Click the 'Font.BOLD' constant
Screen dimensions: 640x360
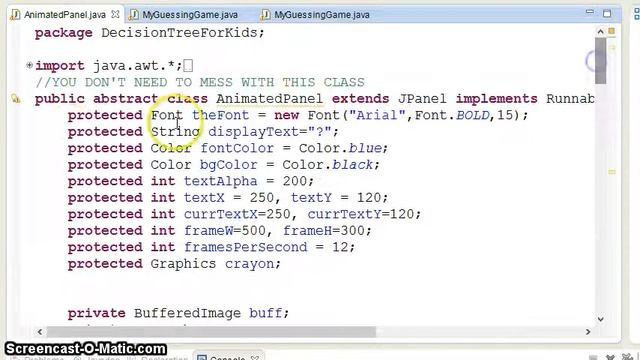click(452, 115)
